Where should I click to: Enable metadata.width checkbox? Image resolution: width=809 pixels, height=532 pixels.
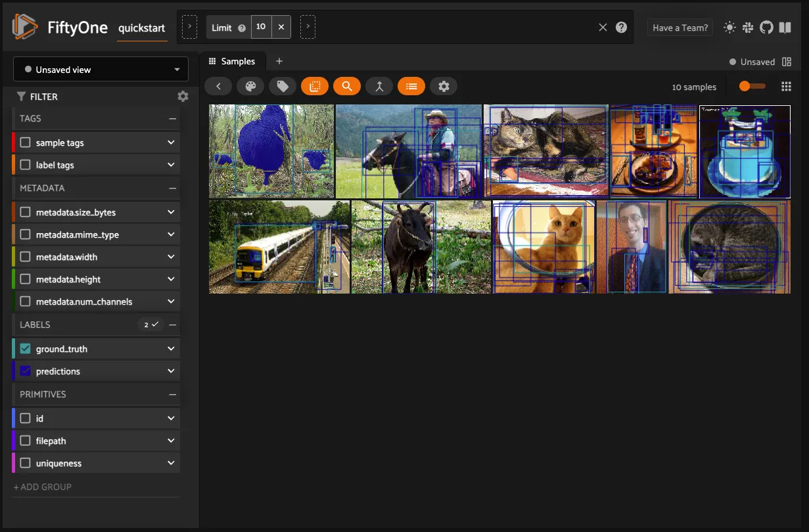tap(26, 257)
